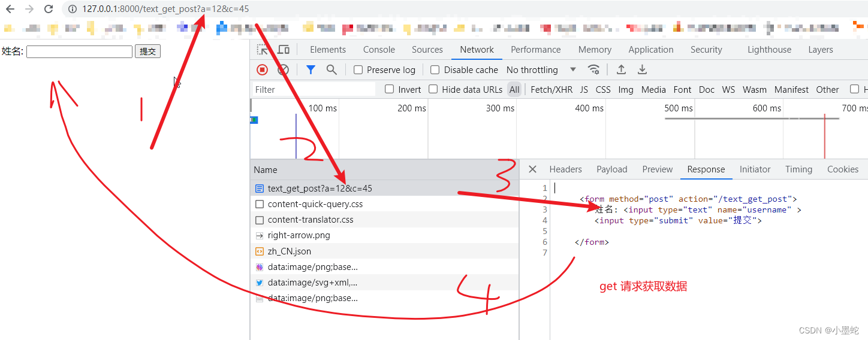Show request Initiator tab
The image size is (868, 340).
[x=755, y=169]
